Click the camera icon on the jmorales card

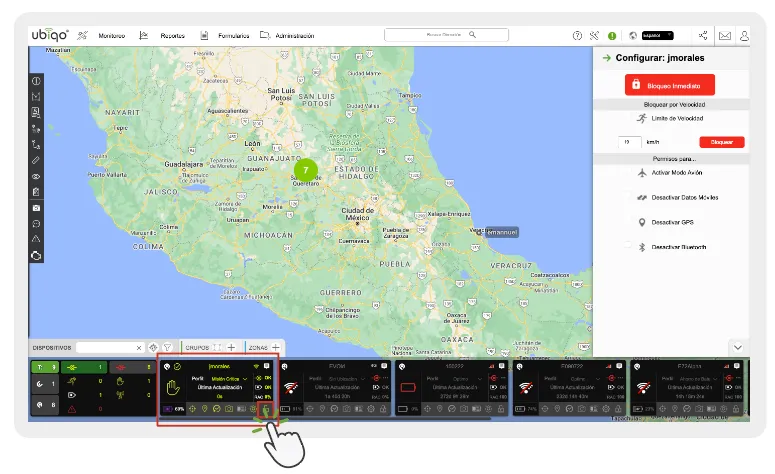(229, 409)
